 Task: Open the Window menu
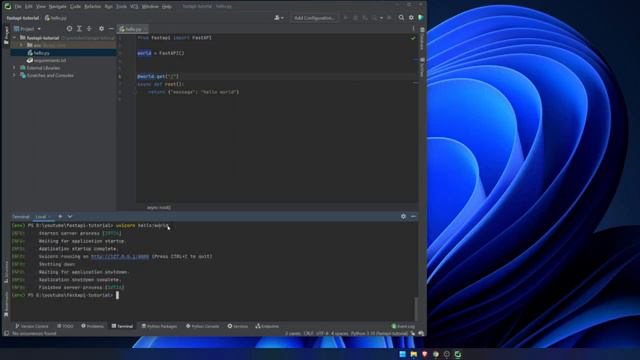tap(150, 7)
